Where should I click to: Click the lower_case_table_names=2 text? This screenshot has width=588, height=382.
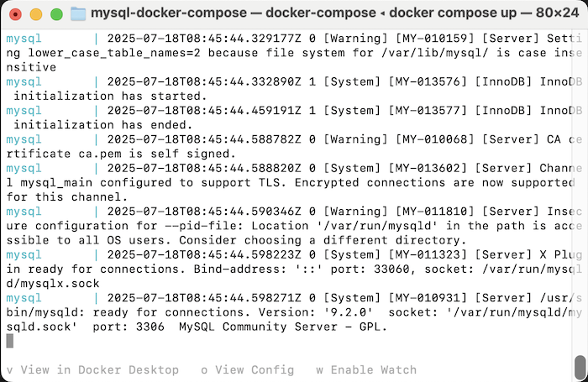pos(114,53)
